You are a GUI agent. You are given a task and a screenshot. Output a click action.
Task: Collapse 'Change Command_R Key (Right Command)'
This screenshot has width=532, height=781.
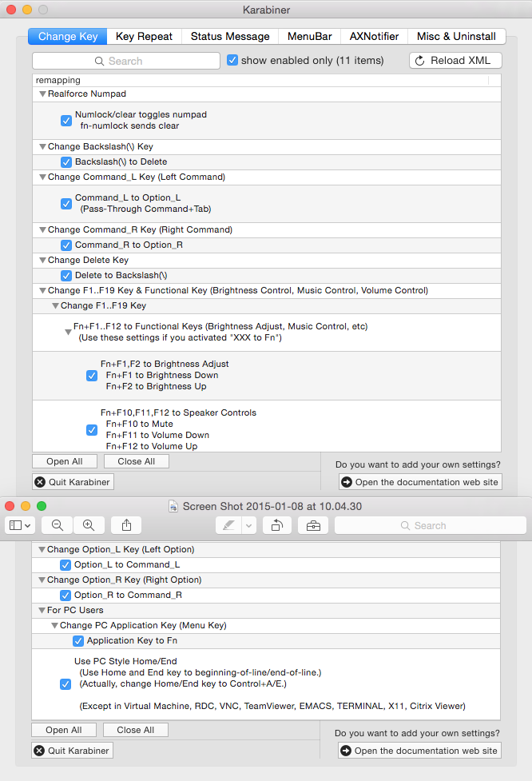point(43,230)
